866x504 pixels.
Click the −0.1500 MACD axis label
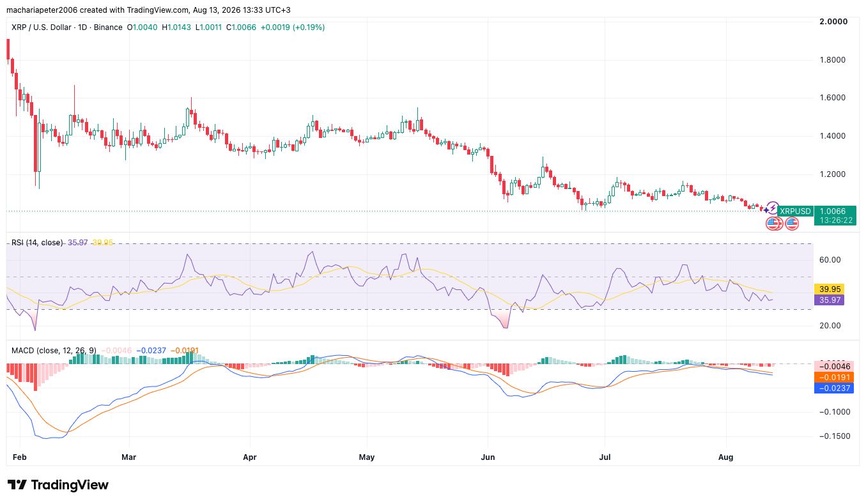pos(834,436)
